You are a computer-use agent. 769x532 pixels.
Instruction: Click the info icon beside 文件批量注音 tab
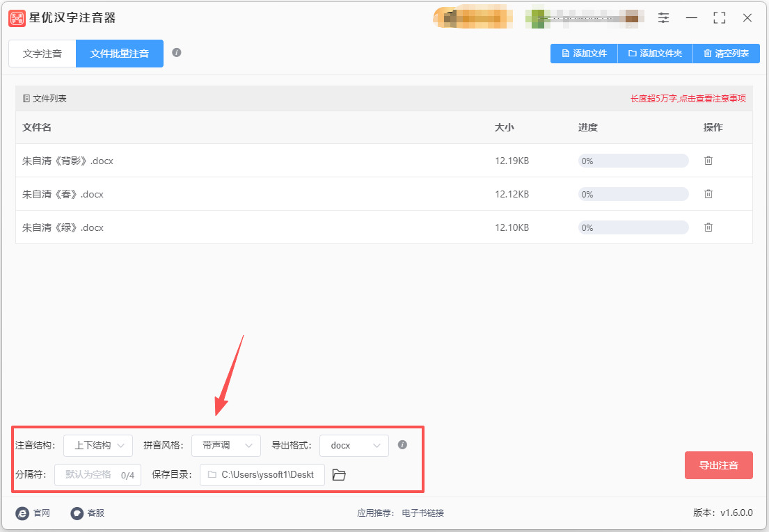pyautogui.click(x=177, y=52)
